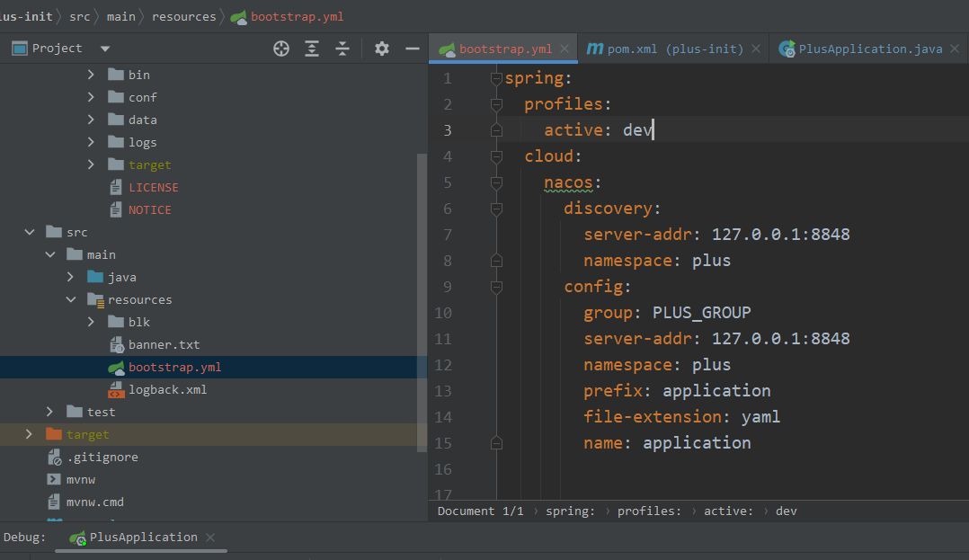
Task: Open Project panel settings gear
Action: tap(382, 49)
